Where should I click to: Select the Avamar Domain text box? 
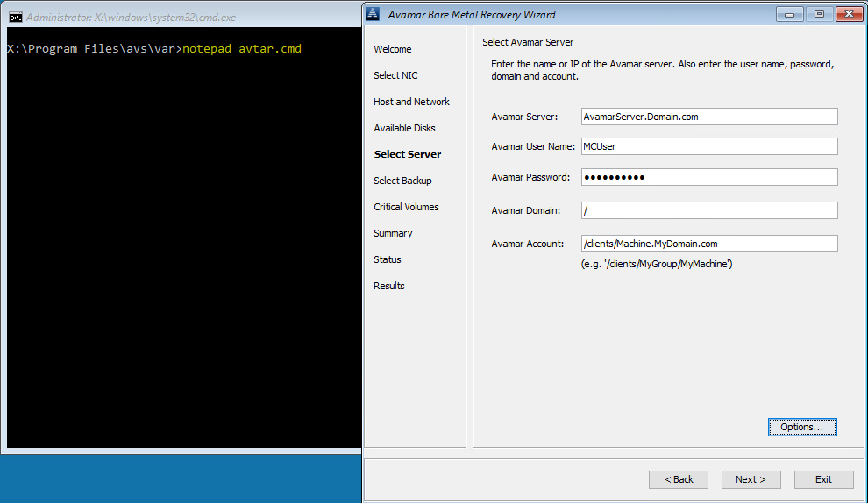[708, 210]
